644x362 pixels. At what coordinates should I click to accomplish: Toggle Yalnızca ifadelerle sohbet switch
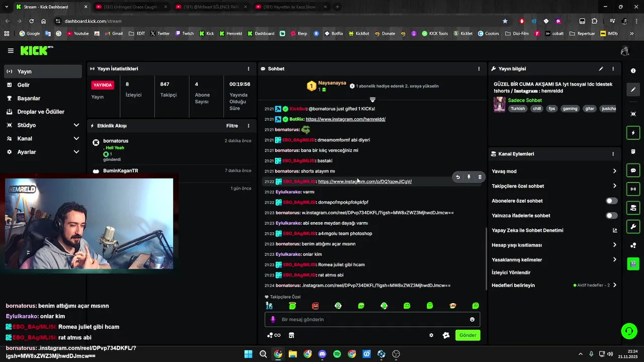(611, 216)
